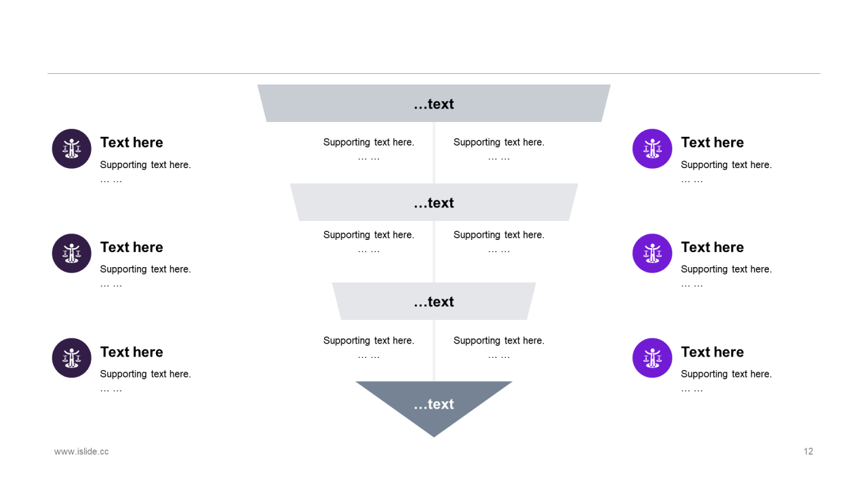Select the top-left 'Text here' heading

132,142
